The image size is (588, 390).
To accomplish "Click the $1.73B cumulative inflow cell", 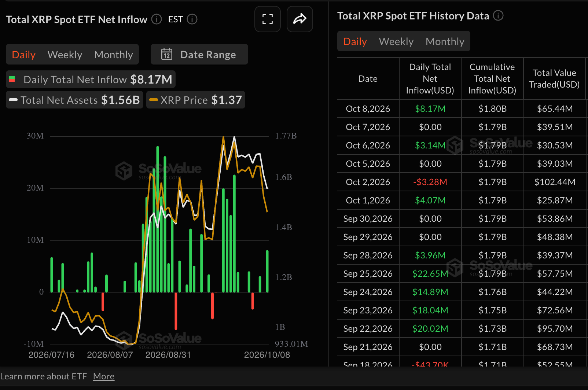I will 493,329.
